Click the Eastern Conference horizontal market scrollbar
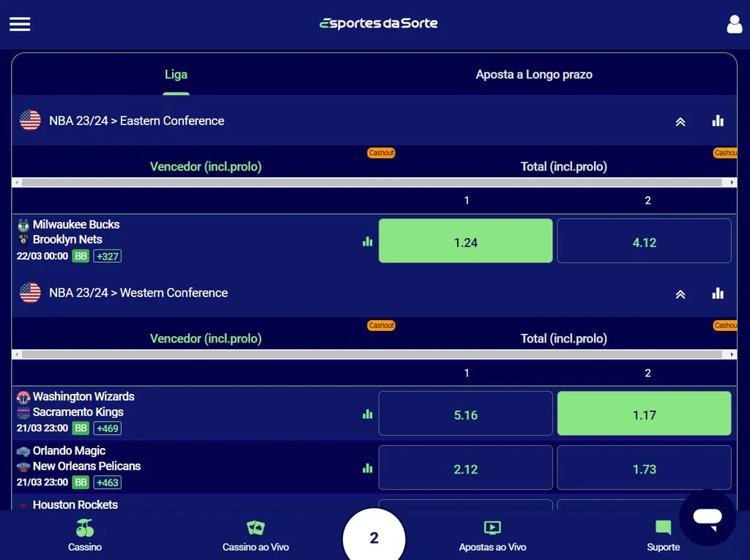 374,182
